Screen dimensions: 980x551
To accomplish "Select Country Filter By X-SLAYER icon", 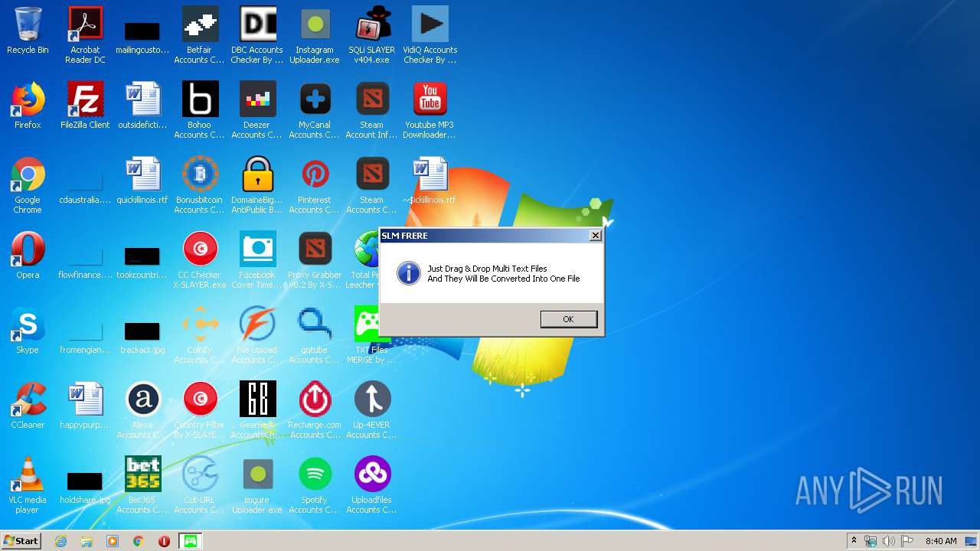I will tap(199, 411).
